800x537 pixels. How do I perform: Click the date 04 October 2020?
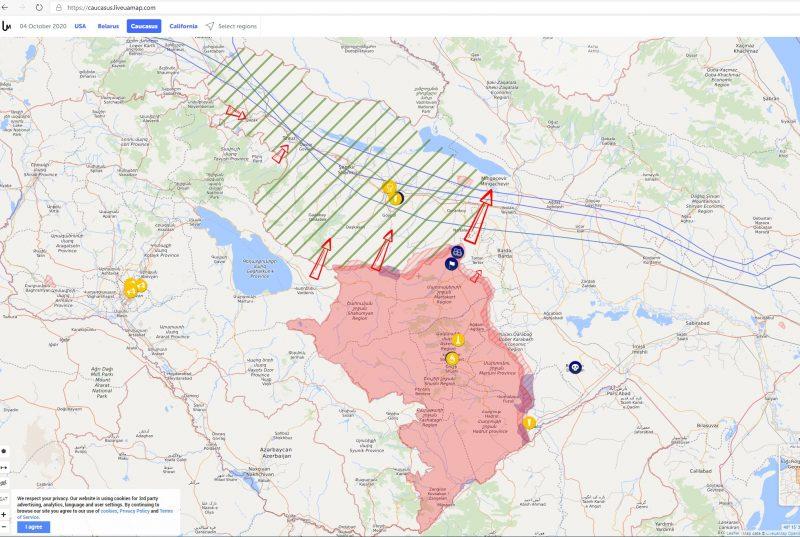pyautogui.click(x=42, y=25)
